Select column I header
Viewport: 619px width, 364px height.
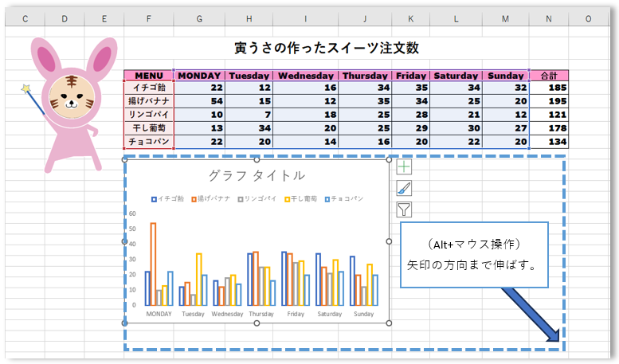(x=306, y=19)
